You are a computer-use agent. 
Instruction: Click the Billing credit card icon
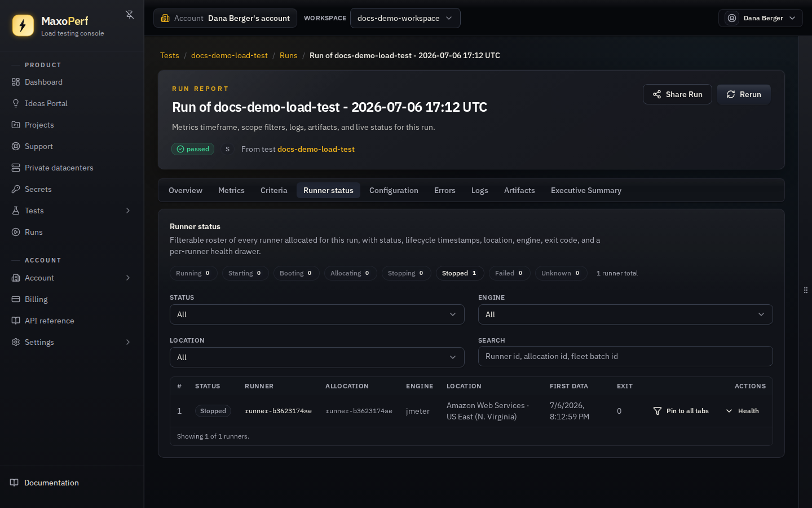16,299
